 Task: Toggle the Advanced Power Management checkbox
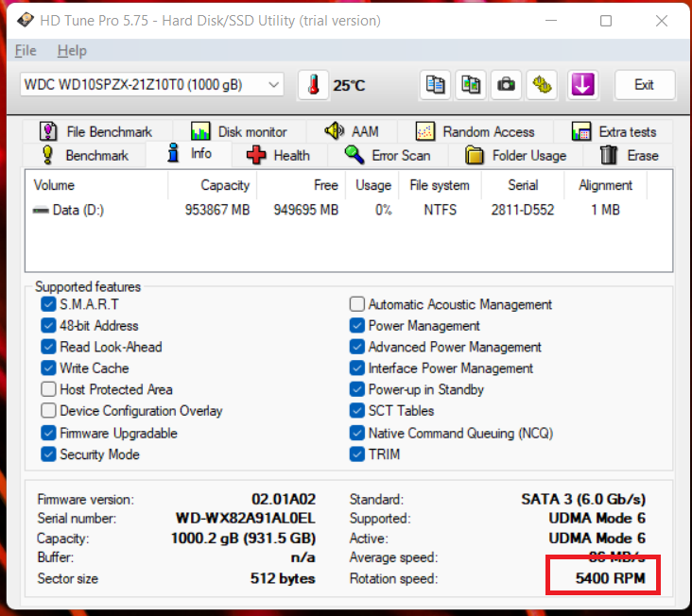tap(357, 347)
